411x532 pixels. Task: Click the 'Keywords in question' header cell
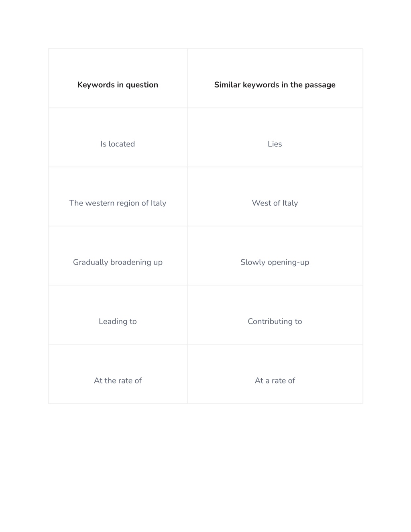(x=118, y=78)
